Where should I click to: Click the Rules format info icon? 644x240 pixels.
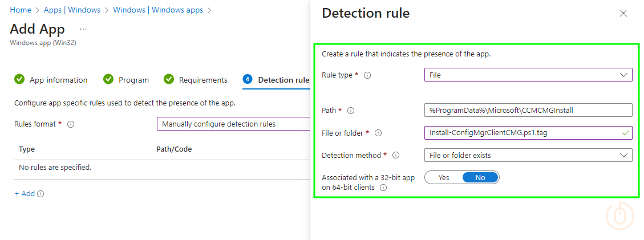[71, 124]
